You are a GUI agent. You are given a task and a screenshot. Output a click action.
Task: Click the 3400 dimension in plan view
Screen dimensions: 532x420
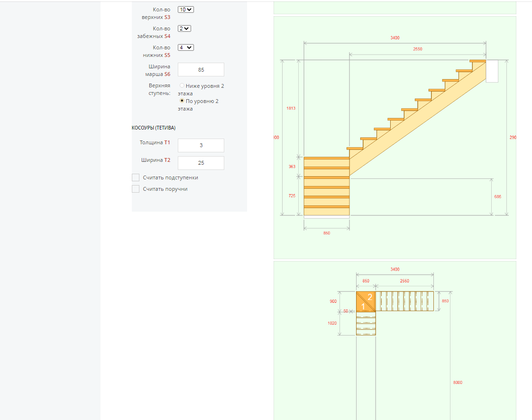click(x=394, y=269)
